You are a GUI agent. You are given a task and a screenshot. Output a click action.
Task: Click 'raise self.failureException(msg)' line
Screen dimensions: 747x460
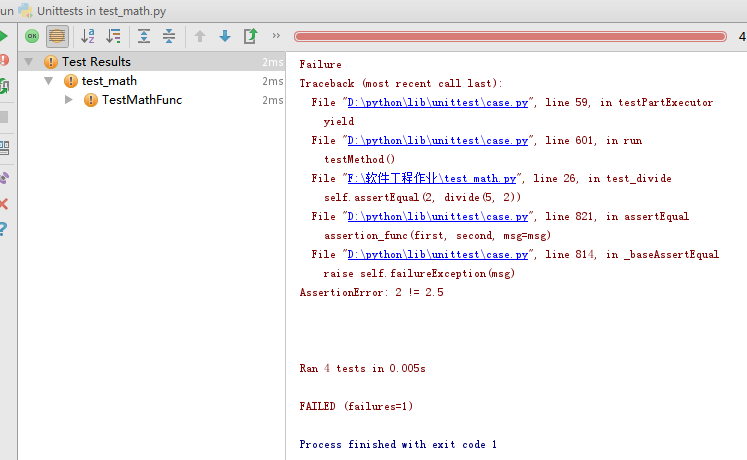point(419,273)
